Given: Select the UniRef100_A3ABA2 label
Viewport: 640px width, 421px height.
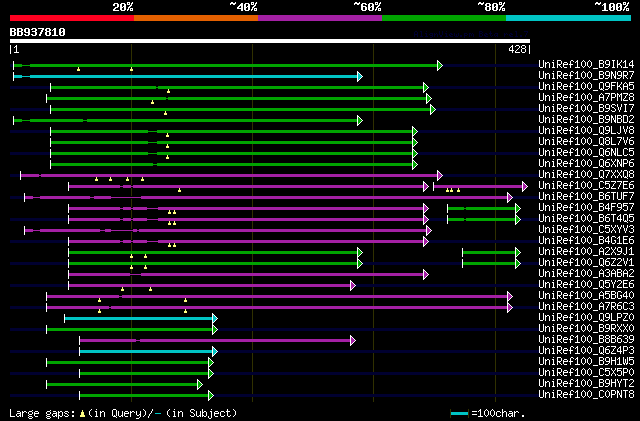Looking at the screenshot, I should (586, 274).
